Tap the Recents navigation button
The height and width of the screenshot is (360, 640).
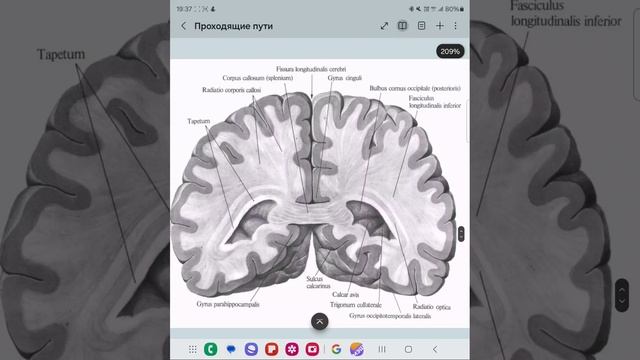point(382,349)
